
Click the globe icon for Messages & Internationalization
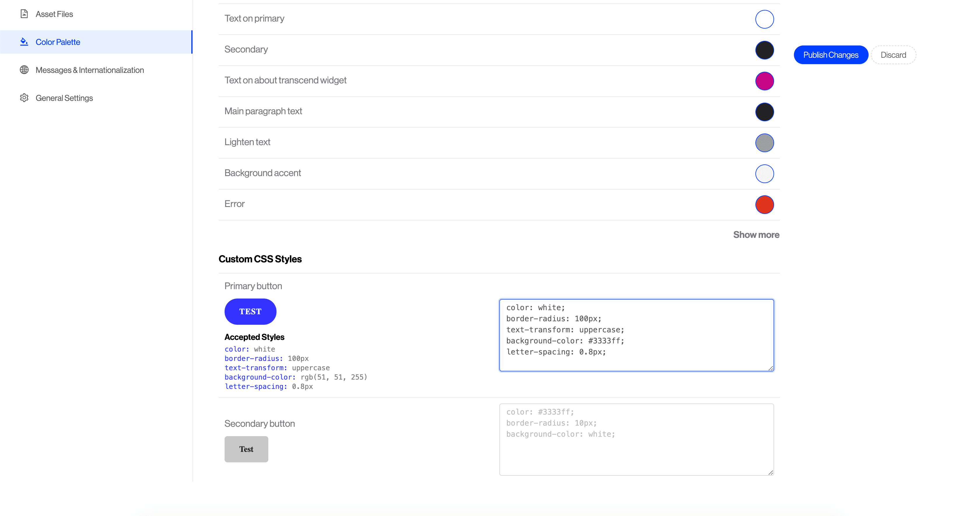point(24,70)
